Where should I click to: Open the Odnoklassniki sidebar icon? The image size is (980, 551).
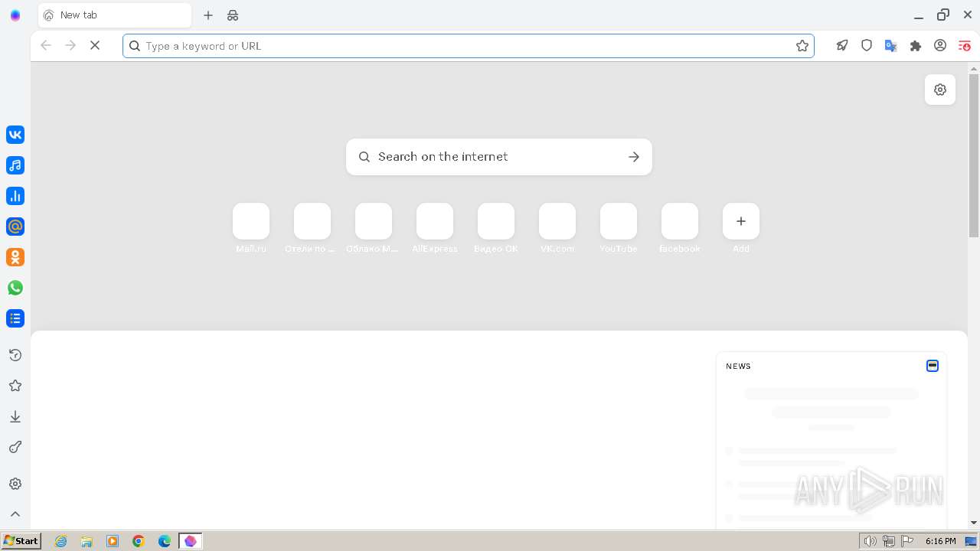click(x=15, y=257)
